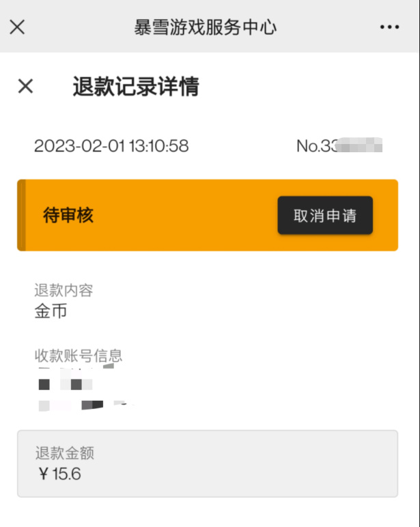
Task: Select the 金币 refund content value
Action: [51, 311]
